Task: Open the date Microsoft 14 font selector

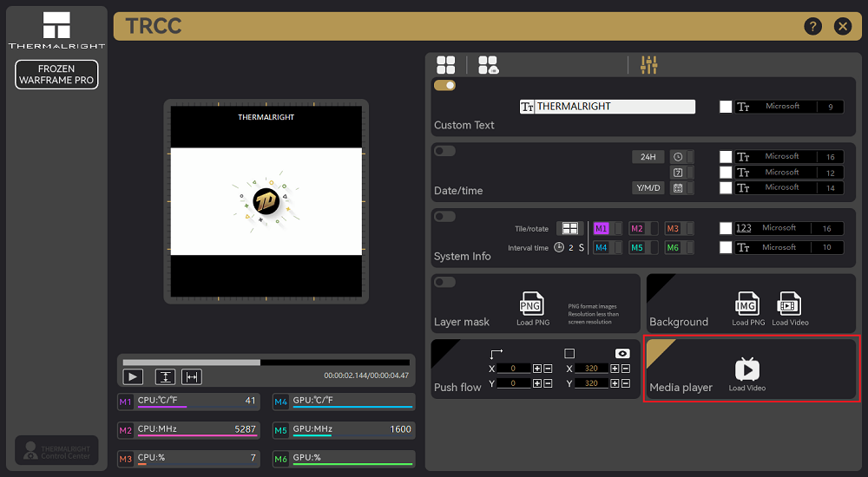Action: (789, 187)
